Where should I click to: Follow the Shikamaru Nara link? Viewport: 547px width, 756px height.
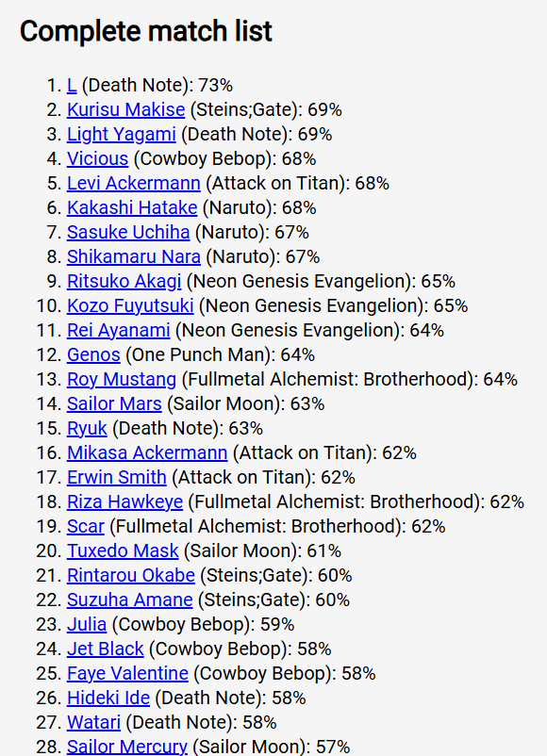(x=134, y=257)
